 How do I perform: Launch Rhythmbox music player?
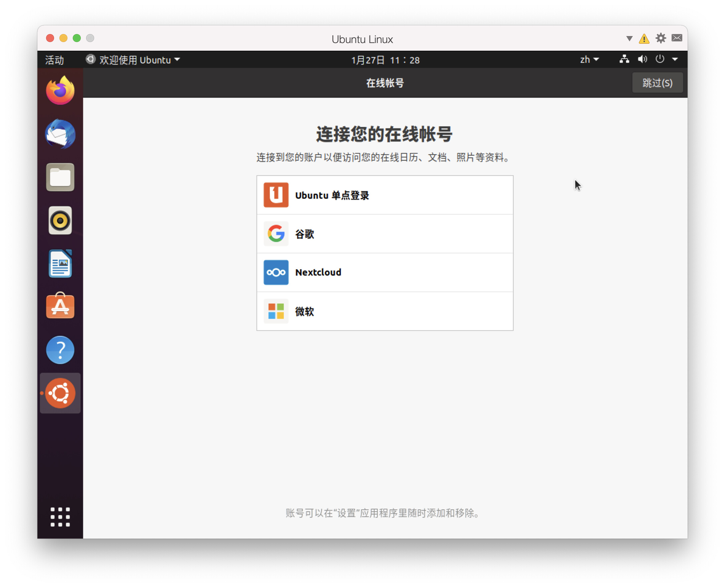(x=60, y=221)
